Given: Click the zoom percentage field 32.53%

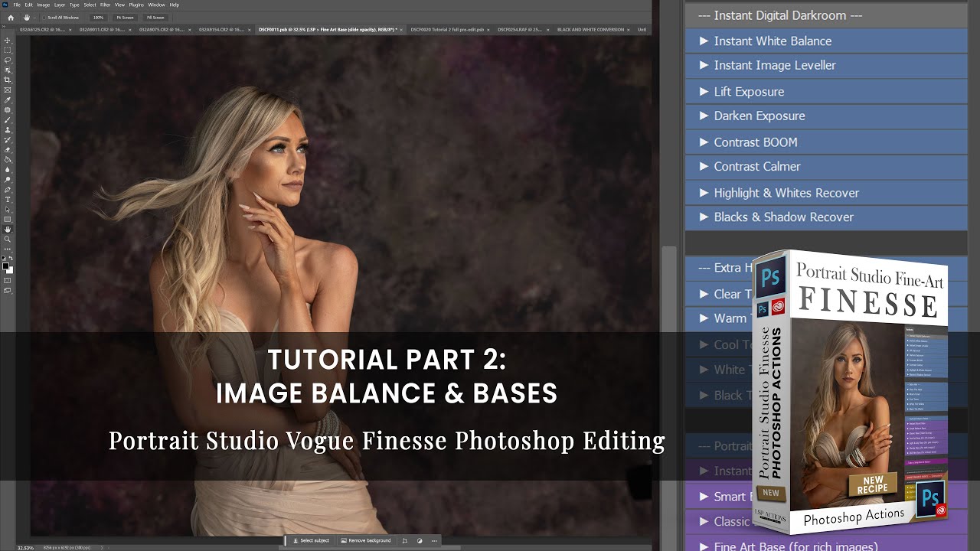Looking at the screenshot, I should coord(25,547).
